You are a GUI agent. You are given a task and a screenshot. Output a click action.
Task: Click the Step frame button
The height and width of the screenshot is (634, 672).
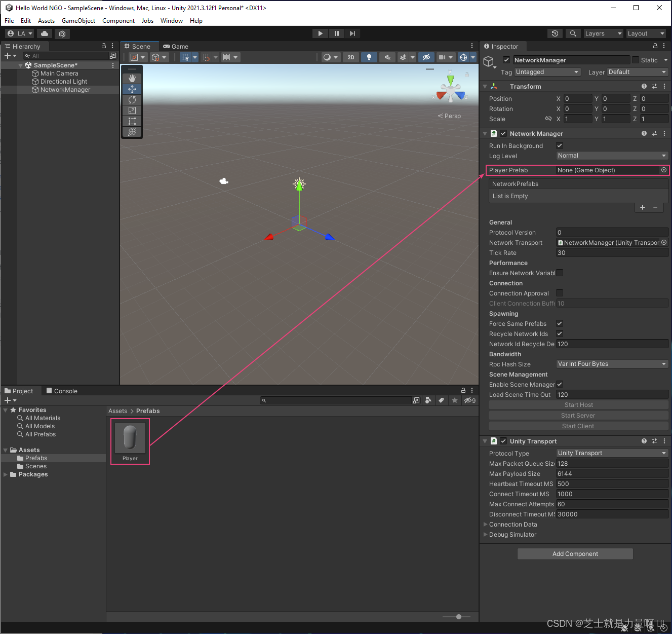click(x=352, y=33)
